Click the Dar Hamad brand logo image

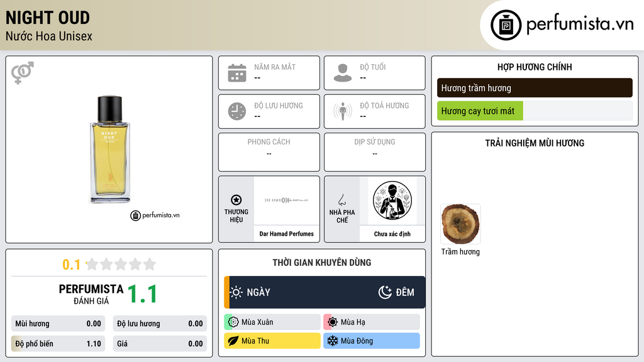click(286, 200)
